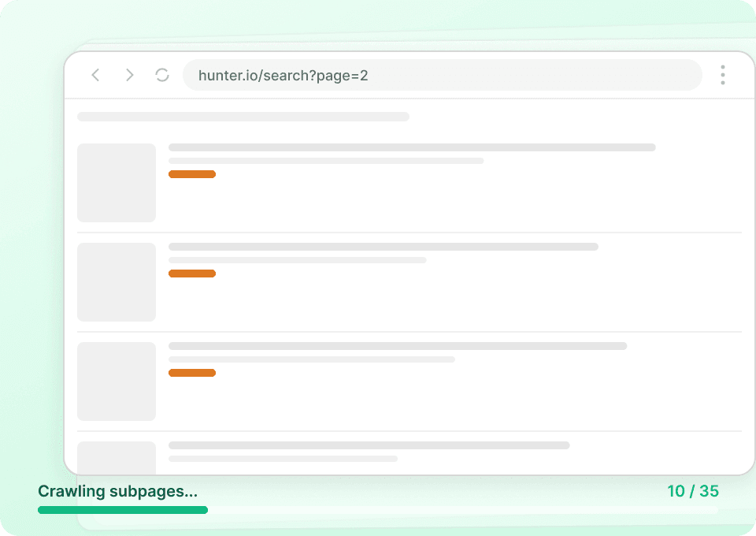Viewport: 756px width, 536px height.
Task: Reload the hunter.io search page
Action: click(163, 75)
